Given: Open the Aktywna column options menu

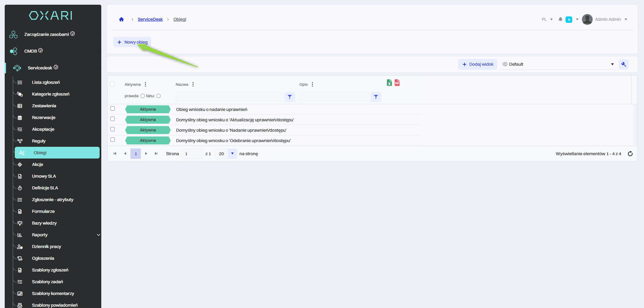Looking at the screenshot, I should (145, 84).
